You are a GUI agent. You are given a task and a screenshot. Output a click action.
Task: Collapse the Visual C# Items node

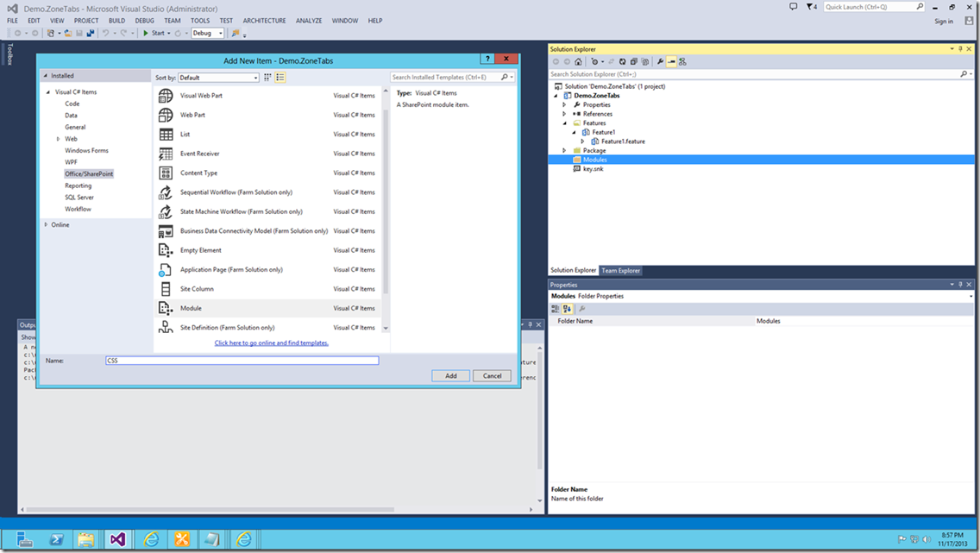tap(48, 91)
